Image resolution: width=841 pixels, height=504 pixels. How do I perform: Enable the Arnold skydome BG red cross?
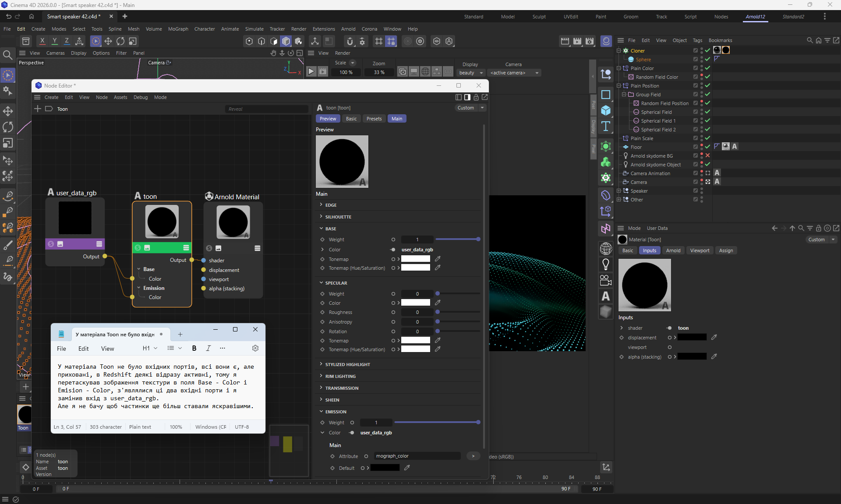pyautogui.click(x=707, y=155)
